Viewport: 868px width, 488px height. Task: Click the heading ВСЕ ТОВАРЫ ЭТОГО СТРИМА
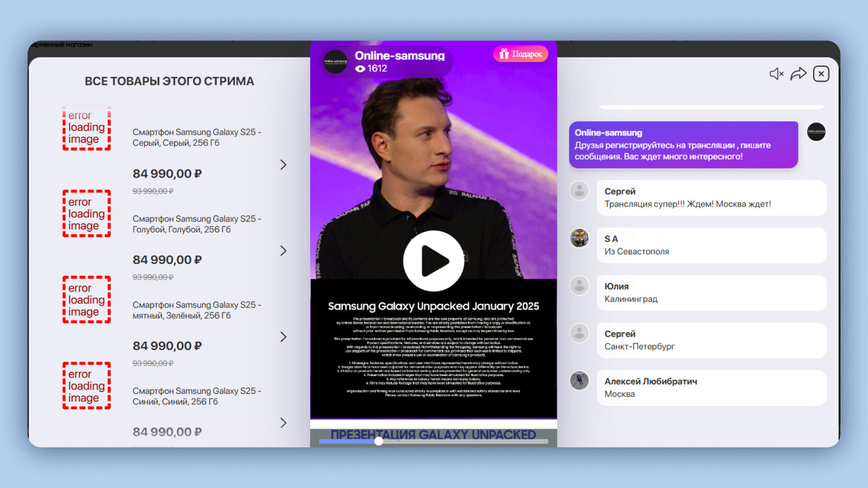coord(169,81)
